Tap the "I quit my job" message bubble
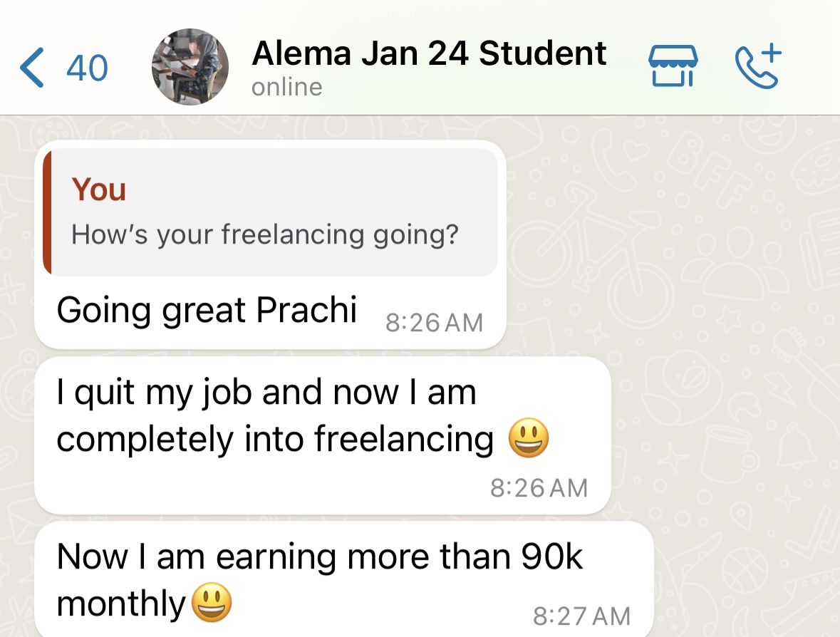This screenshot has width=840, height=637. tap(266, 393)
